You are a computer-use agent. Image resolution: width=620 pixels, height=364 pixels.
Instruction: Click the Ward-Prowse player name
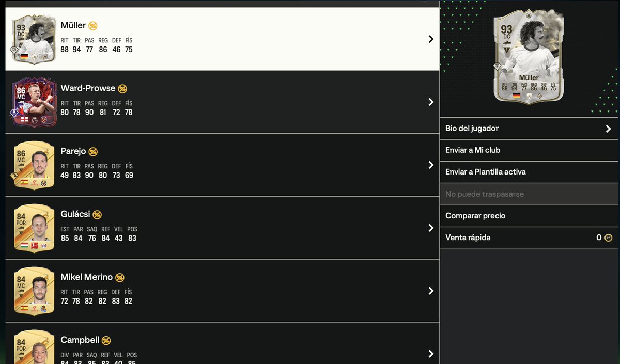click(88, 88)
